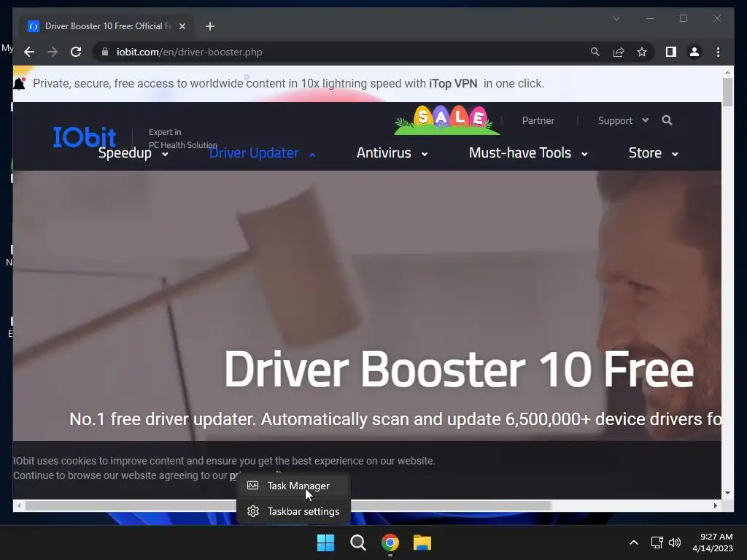Click the horizontal scroll-left arrow
The image size is (747, 560).
[18, 506]
